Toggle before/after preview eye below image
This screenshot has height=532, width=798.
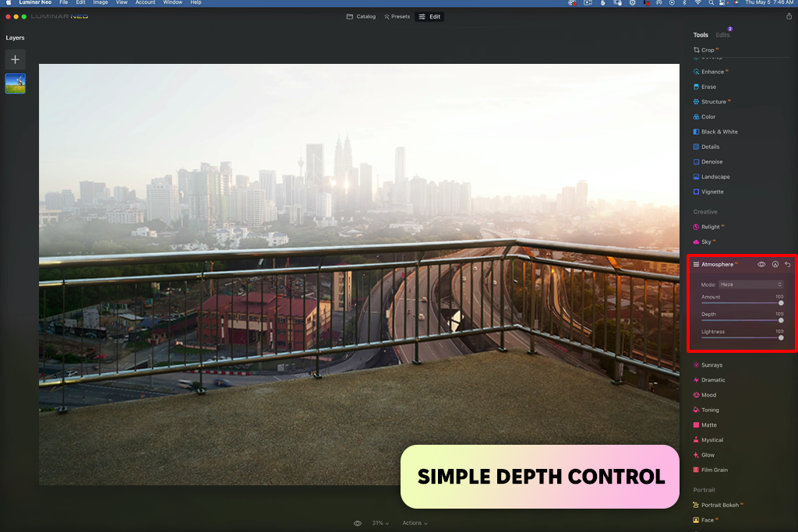point(358,523)
